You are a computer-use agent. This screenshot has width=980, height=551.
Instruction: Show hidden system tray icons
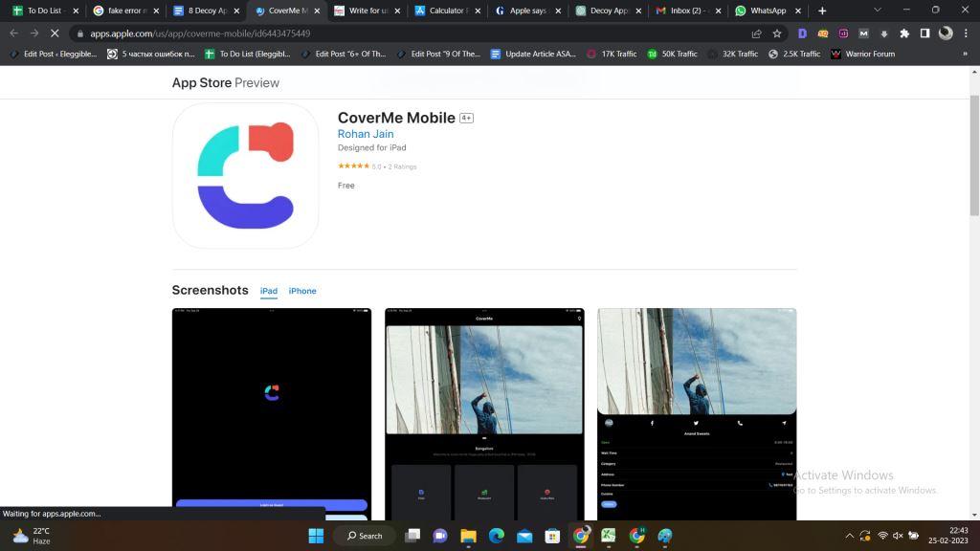[x=849, y=536]
